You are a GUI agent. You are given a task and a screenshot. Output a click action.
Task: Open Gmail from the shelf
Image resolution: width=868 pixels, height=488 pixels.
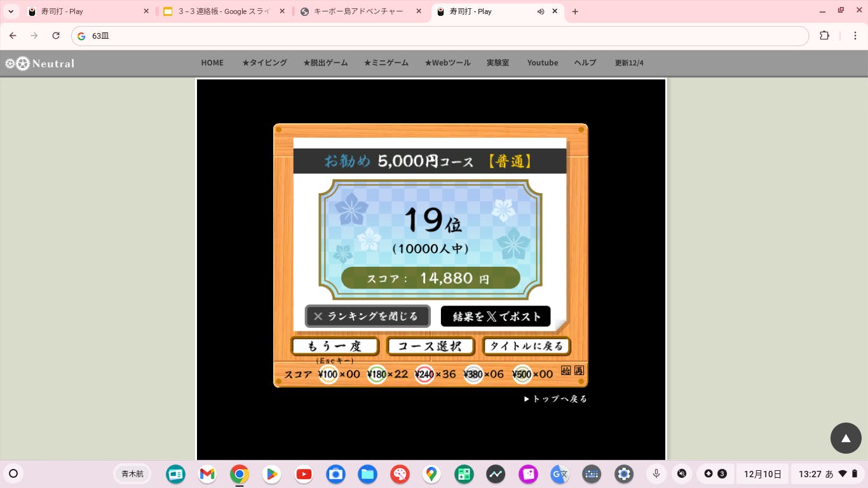click(207, 474)
